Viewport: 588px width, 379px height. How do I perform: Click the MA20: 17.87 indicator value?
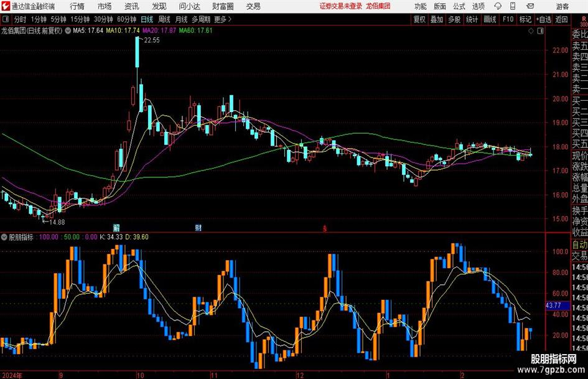pos(159,30)
